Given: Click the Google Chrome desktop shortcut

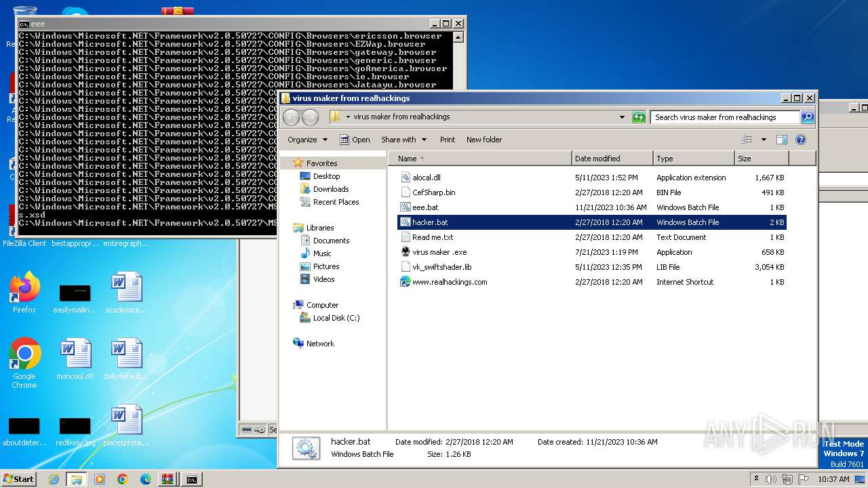Looking at the screenshot, I should click(24, 363).
